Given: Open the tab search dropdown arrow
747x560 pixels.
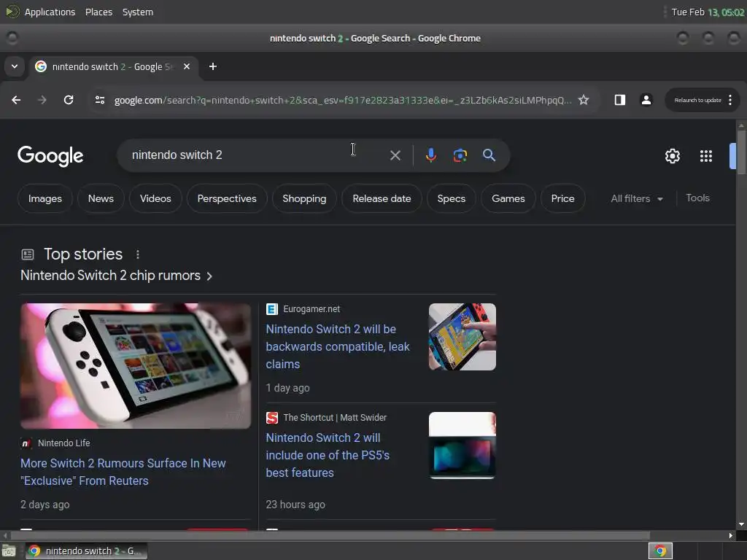Looking at the screenshot, I should click(x=15, y=66).
